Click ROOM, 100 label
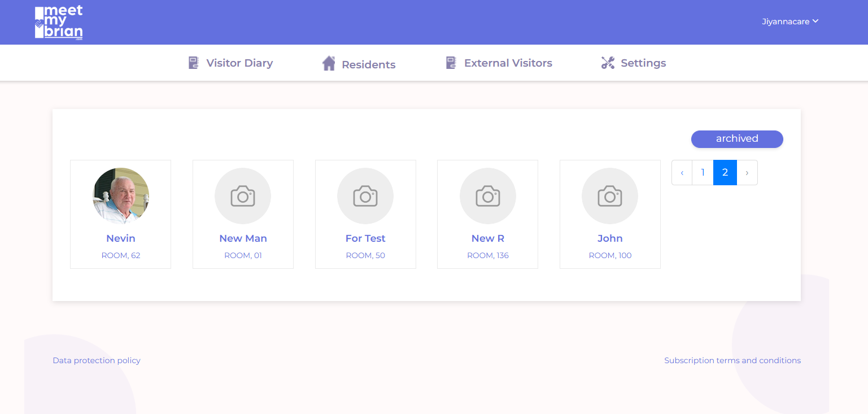 pyautogui.click(x=610, y=255)
